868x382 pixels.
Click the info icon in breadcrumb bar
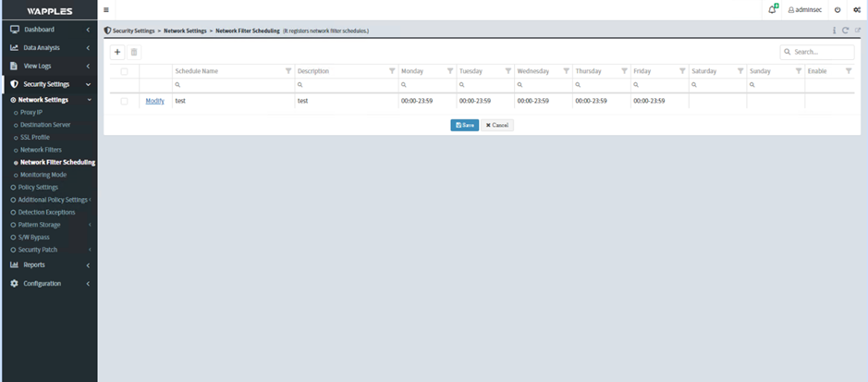pos(834,31)
